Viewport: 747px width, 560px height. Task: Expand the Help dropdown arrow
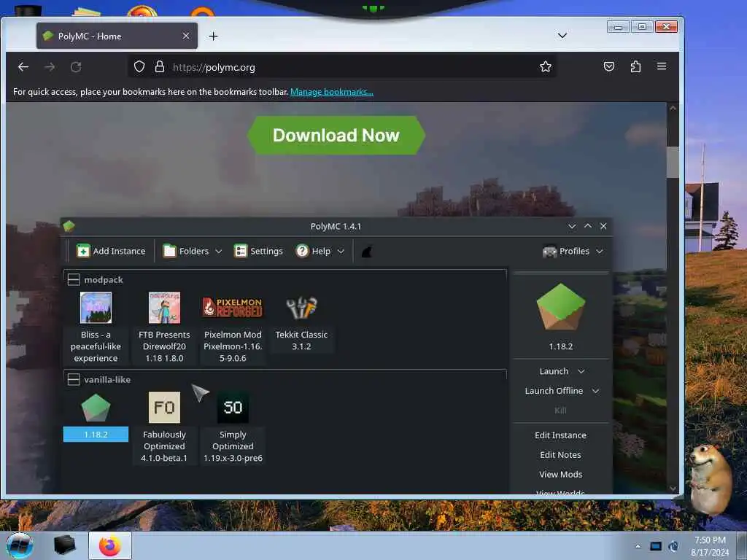[x=341, y=252]
